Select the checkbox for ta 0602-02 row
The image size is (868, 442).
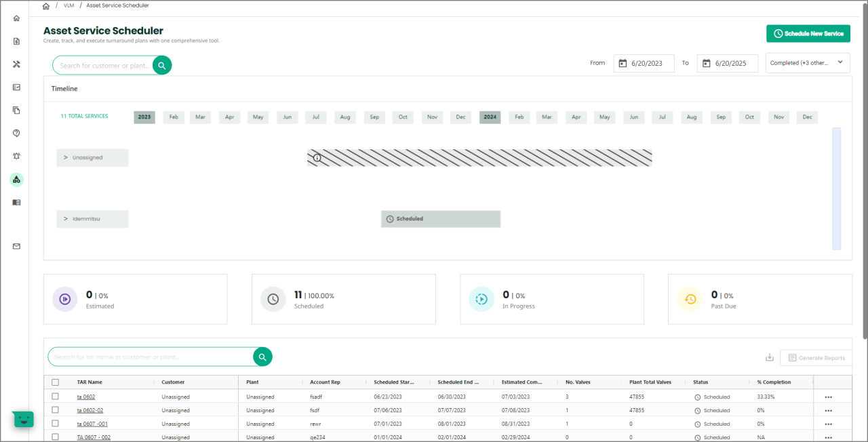(x=56, y=410)
